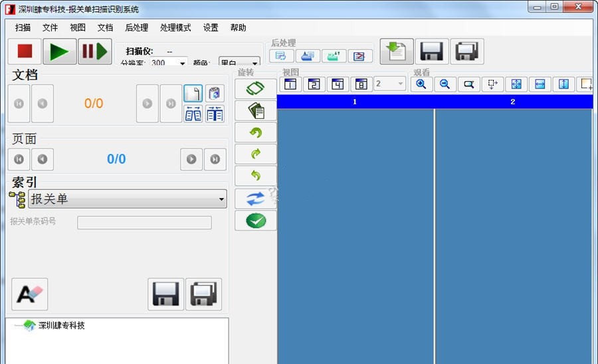Go to next document
This screenshot has width=598, height=364.
(148, 104)
